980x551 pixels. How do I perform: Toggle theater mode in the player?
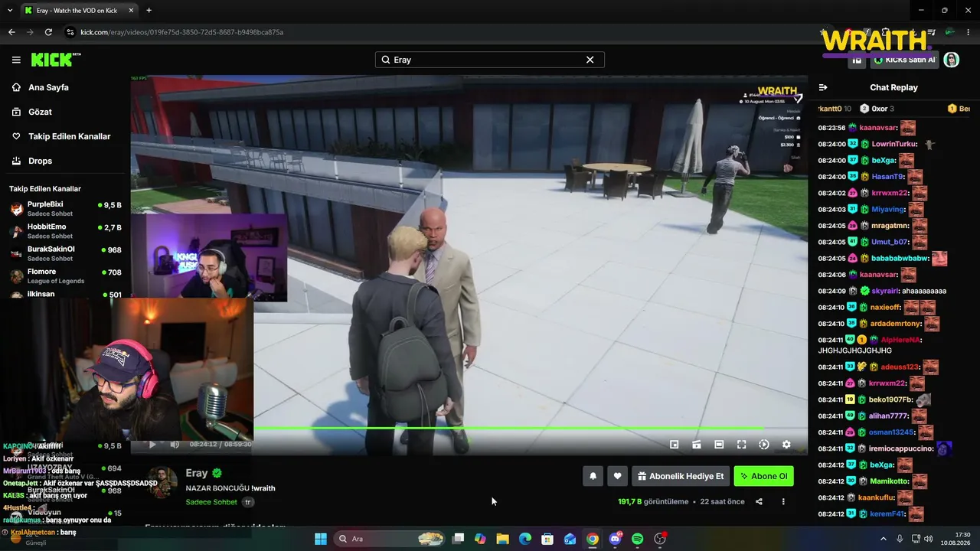coord(719,445)
